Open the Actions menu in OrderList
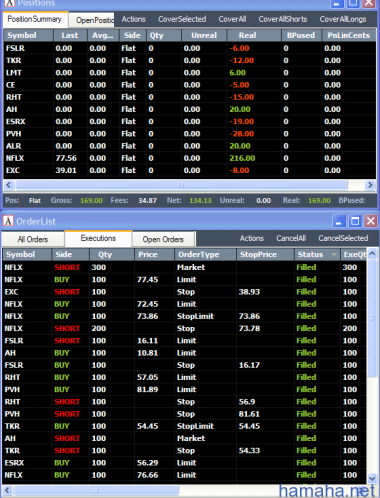Screen dimensions: 380x498 coord(252,238)
